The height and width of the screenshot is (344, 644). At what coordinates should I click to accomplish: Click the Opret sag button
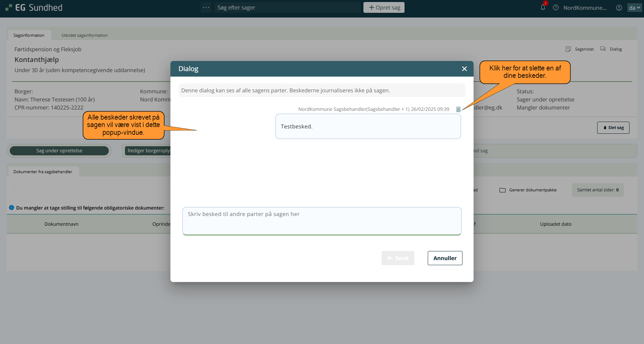click(x=384, y=7)
